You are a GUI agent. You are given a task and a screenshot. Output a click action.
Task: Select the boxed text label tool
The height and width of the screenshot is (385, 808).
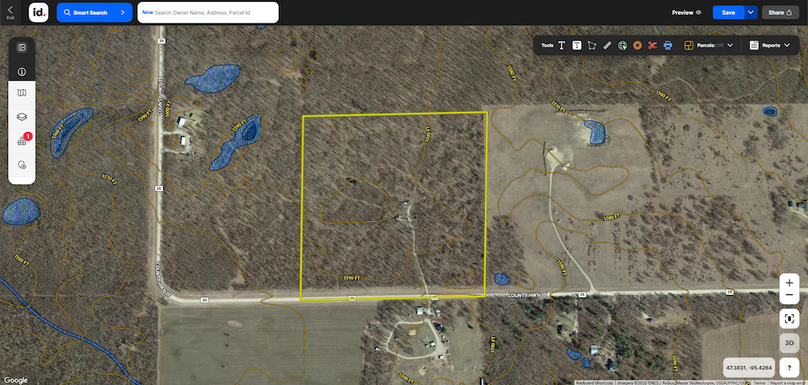(x=577, y=45)
